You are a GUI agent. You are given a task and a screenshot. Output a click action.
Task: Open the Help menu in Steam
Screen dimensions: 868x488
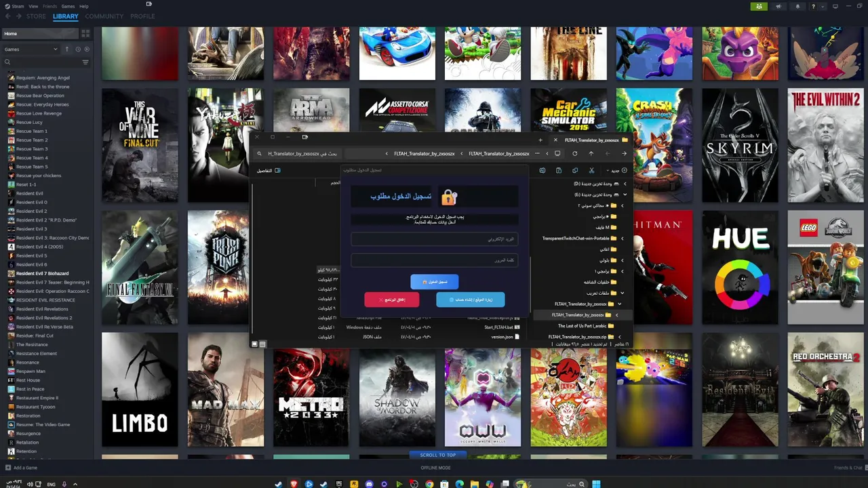click(83, 6)
